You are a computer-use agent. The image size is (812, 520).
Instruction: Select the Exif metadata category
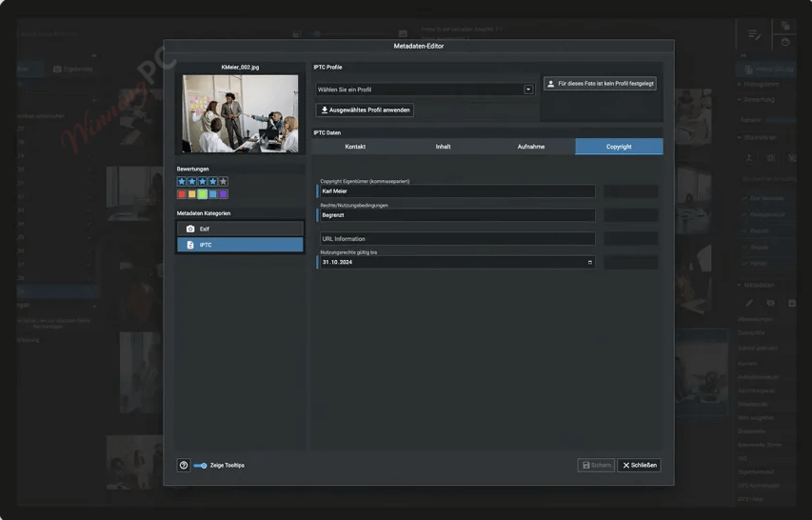click(x=240, y=229)
